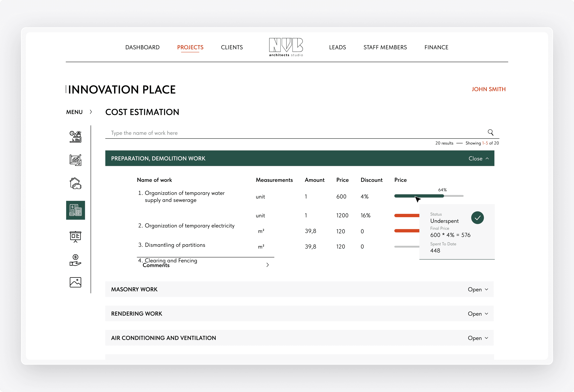Open the house blueprint drawing sidebar icon
574x392 pixels.
pos(75,160)
